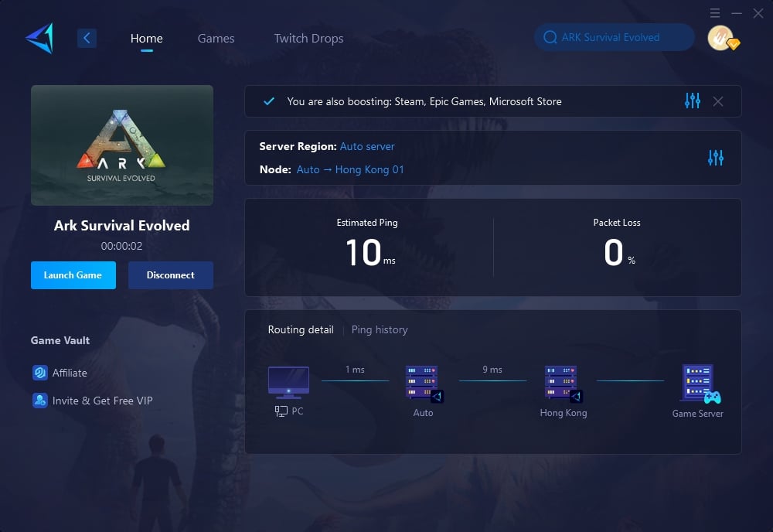This screenshot has width=773, height=532.
Task: Go back using the left chevron button
Action: (x=87, y=38)
